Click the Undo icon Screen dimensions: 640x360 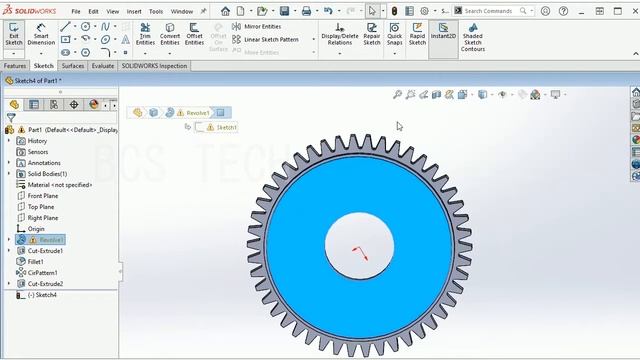coord(328,11)
